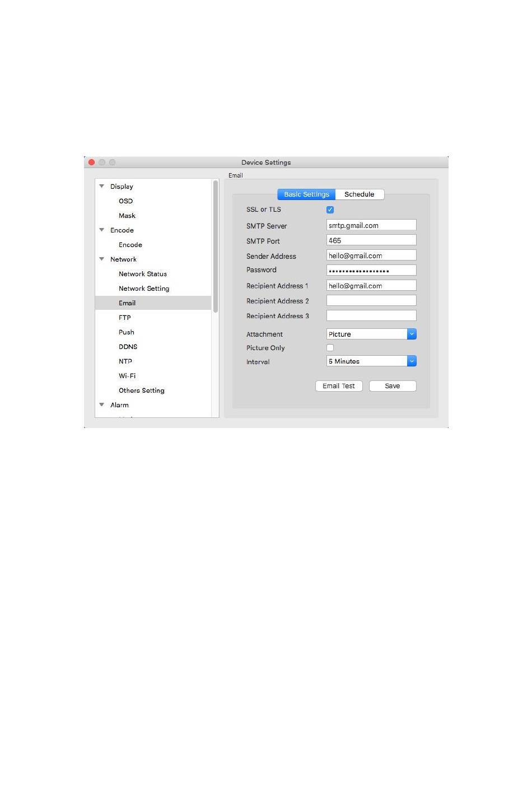
Task: Collapse the Encode tree section
Action: [x=102, y=230]
